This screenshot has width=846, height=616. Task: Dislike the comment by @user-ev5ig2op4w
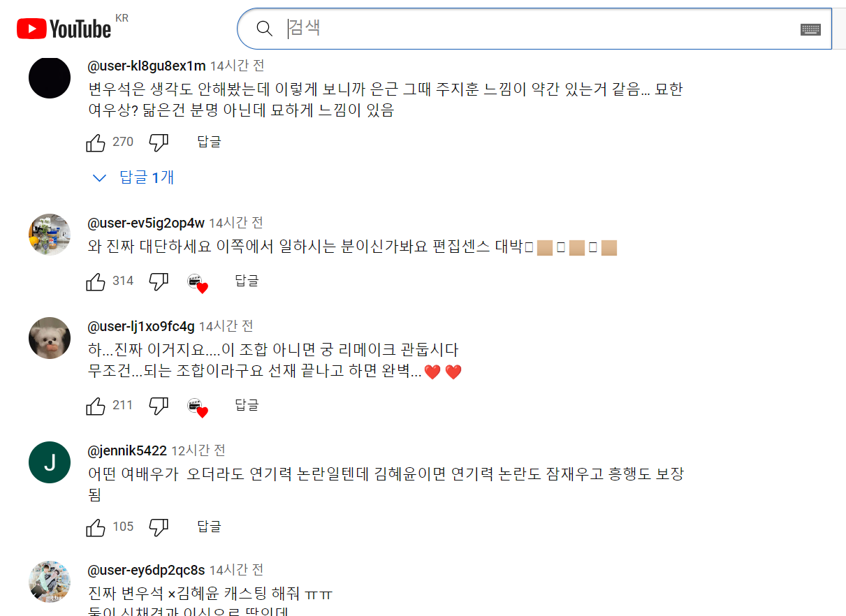[159, 281]
